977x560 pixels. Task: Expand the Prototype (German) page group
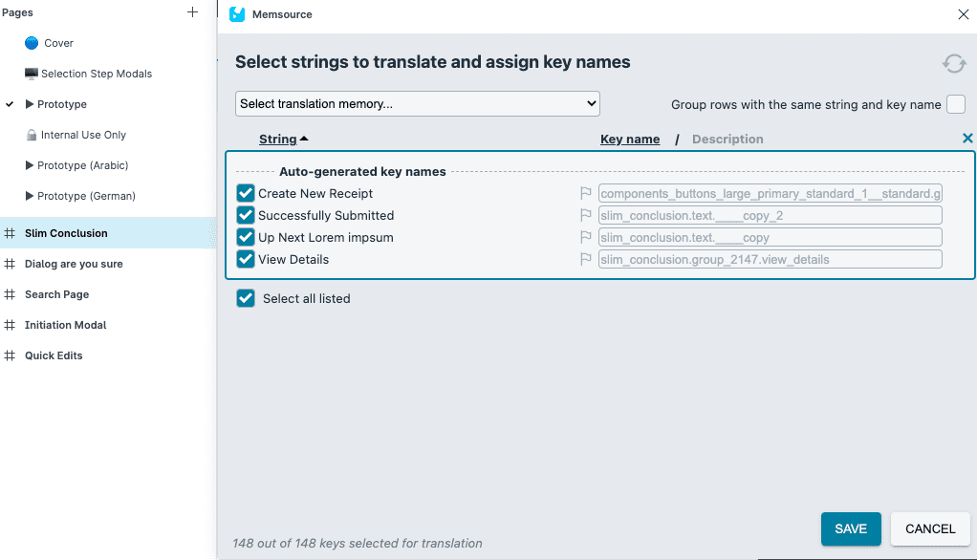(x=30, y=196)
